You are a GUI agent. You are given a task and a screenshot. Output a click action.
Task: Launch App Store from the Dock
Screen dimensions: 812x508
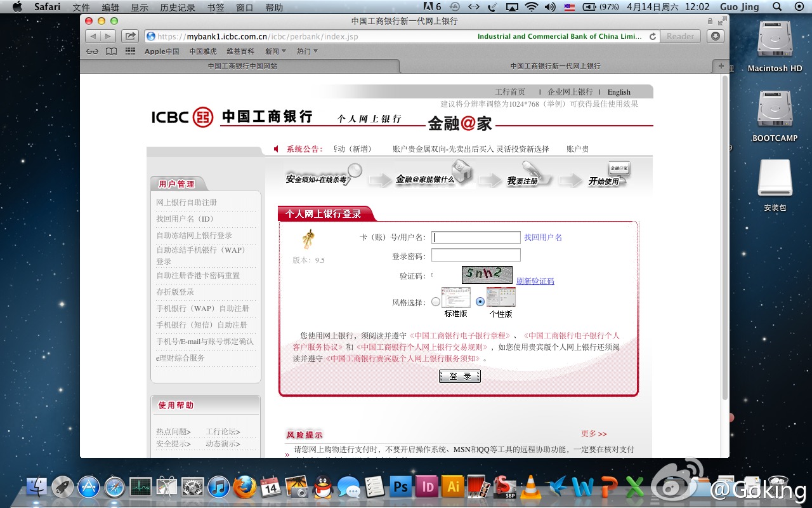tap(89, 487)
